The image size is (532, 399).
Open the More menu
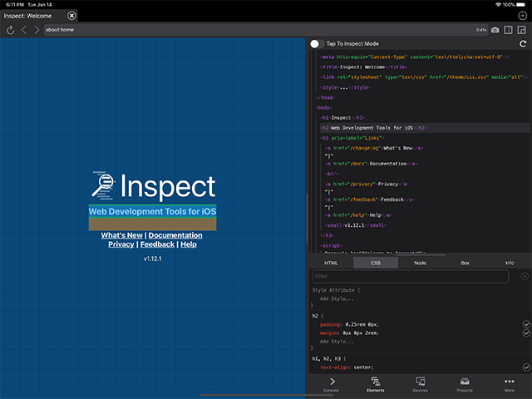[x=510, y=385]
